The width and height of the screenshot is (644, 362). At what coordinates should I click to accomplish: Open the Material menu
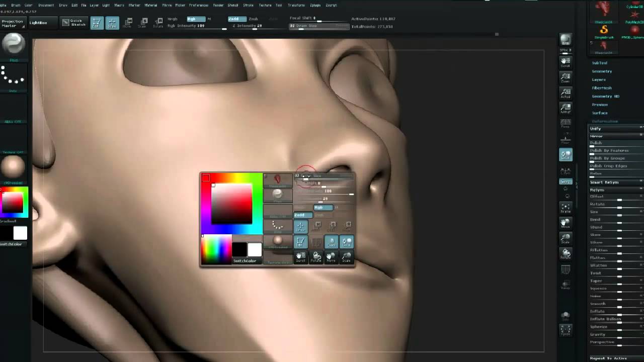151,5
